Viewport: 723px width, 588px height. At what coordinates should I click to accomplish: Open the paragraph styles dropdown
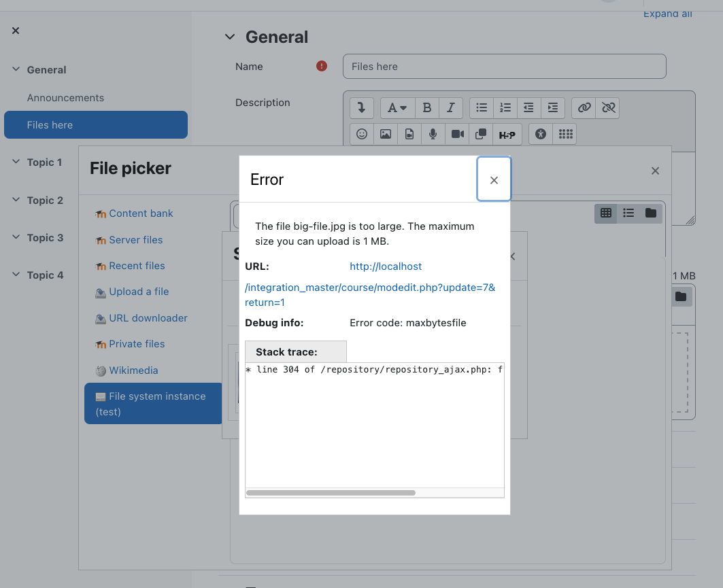point(397,108)
